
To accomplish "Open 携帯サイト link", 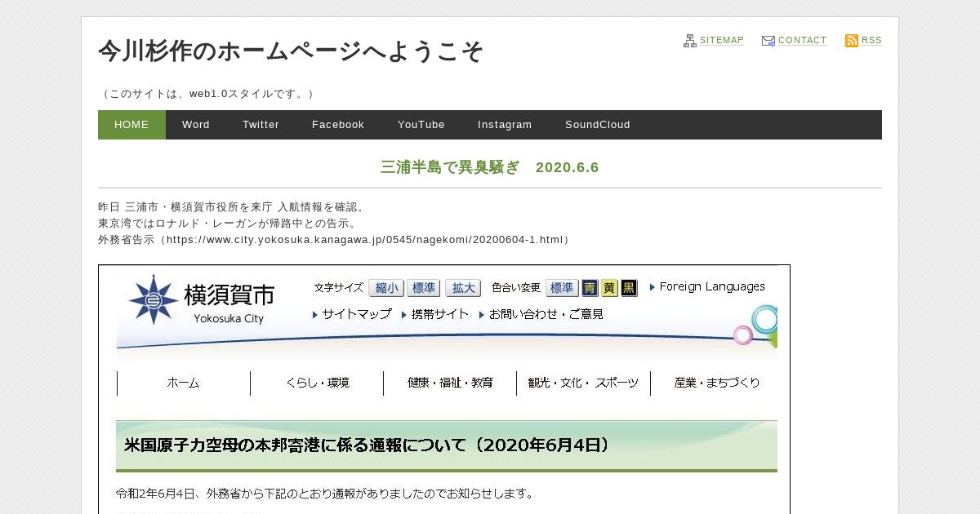I will (440, 314).
